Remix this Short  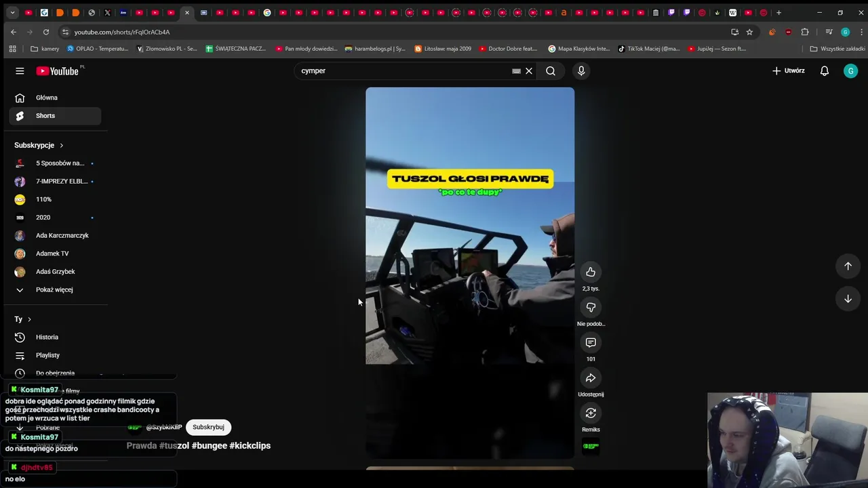pos(591,413)
